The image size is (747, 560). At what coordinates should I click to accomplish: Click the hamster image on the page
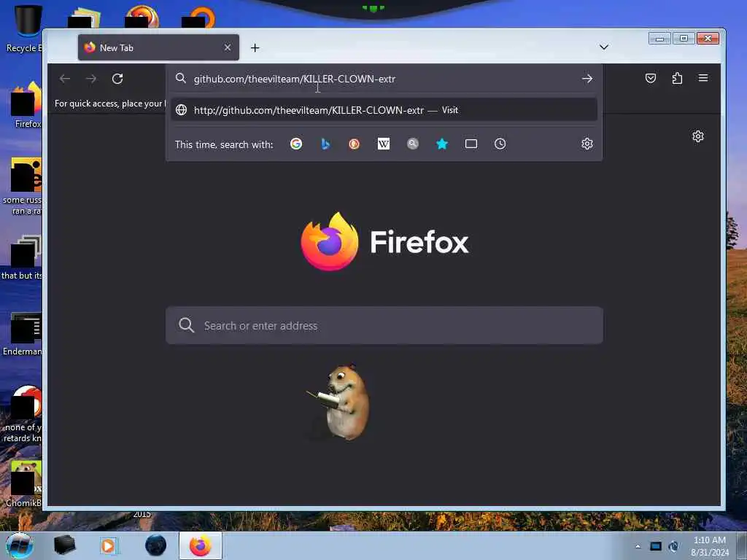(x=340, y=402)
